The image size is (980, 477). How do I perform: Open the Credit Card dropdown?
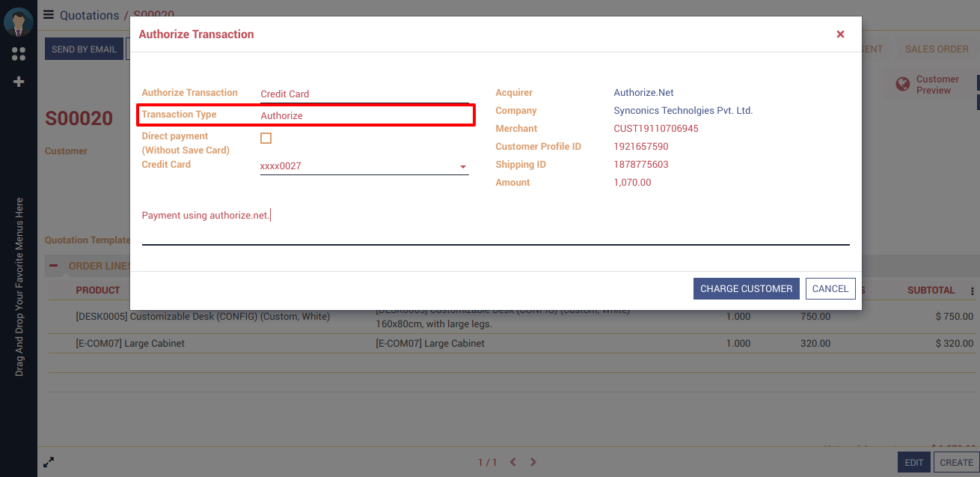pos(462,166)
